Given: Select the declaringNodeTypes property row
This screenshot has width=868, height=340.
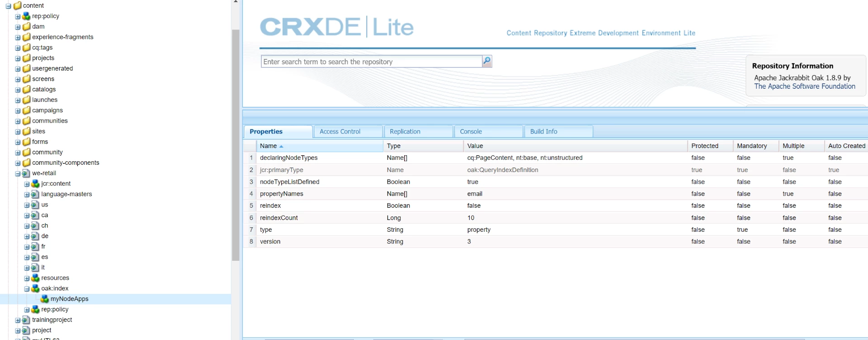Looking at the screenshot, I should pos(555,158).
